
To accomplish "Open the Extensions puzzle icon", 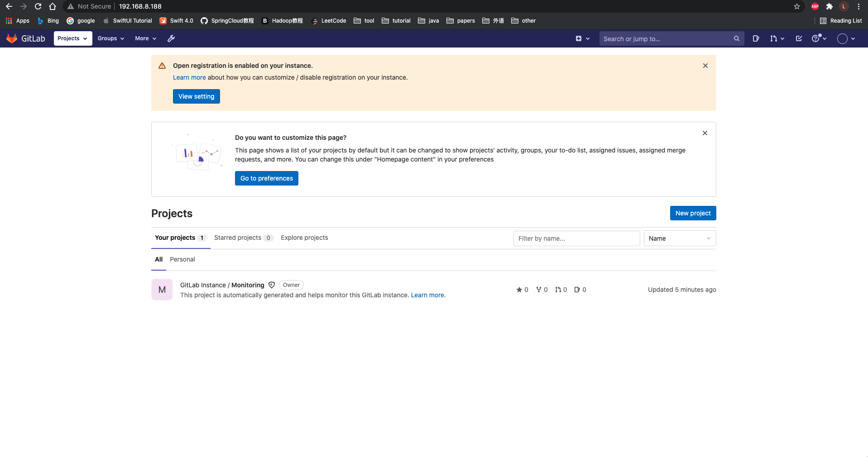I will point(830,6).
